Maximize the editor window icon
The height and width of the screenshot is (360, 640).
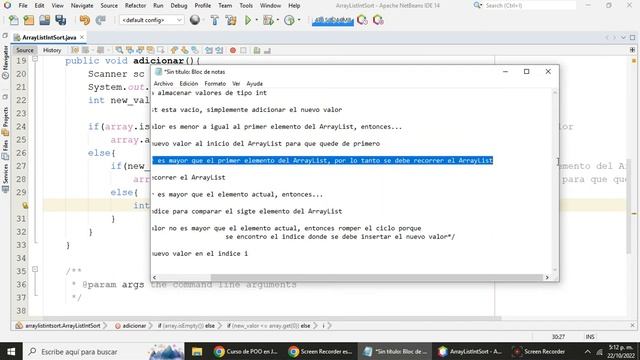coord(632,37)
